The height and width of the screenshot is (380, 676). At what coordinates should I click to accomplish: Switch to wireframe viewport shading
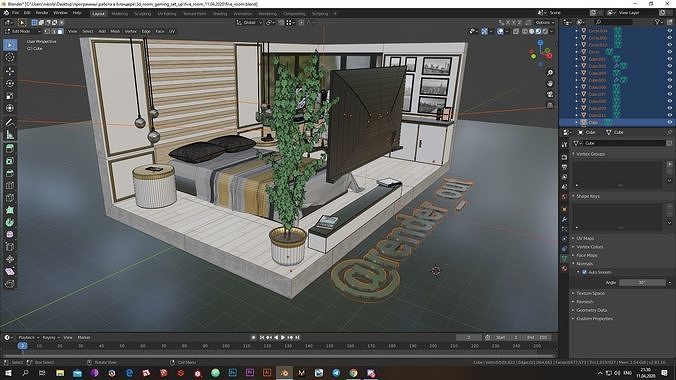pyautogui.click(x=525, y=31)
